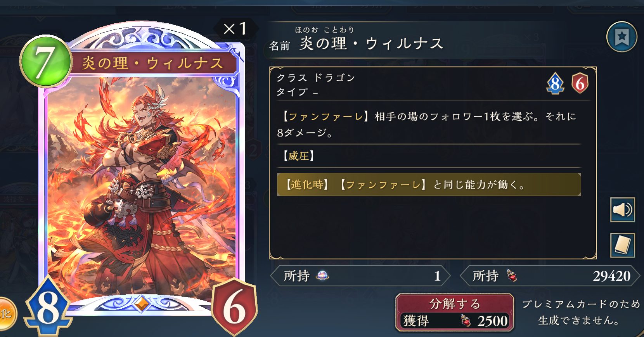Image resolution: width=644 pixels, height=337 pixels.
Task: Click the large defense 6 shield on card
Action: [234, 307]
